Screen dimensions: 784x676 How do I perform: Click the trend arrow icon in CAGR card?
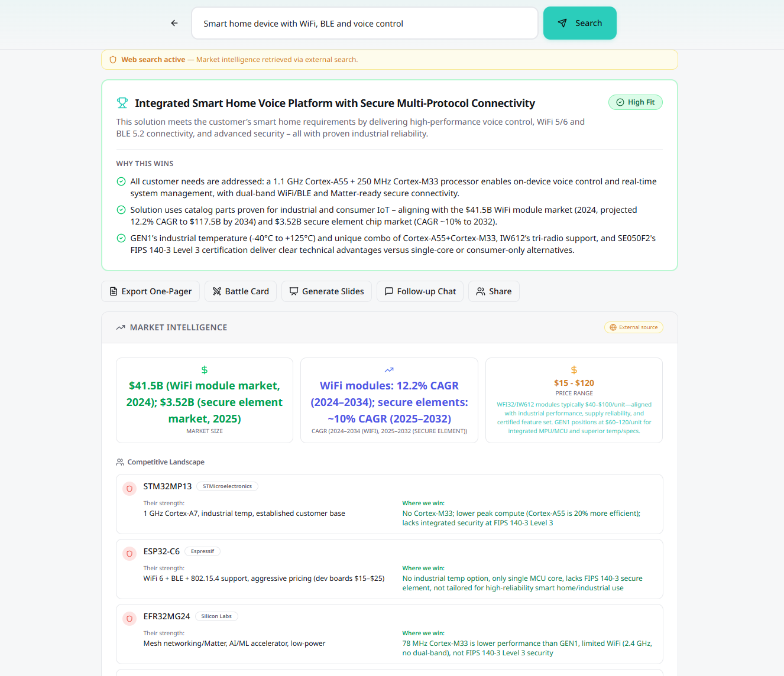[x=389, y=370]
